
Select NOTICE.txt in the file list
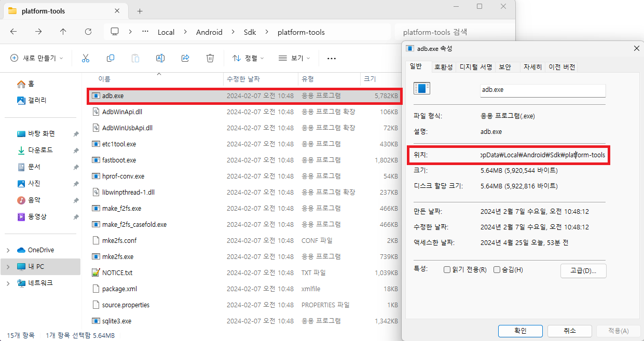[x=118, y=272]
